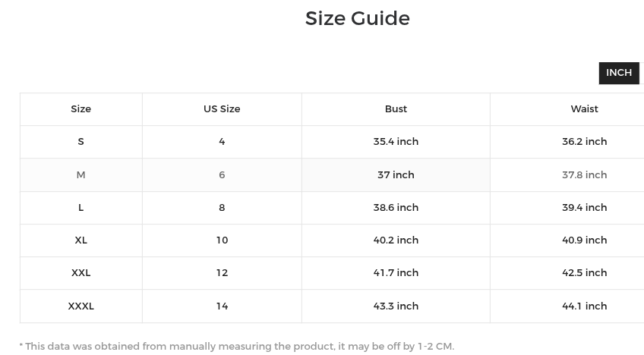Select the US Size column header
Image resolution: width=644 pixels, height=355 pixels.
pyautogui.click(x=222, y=109)
